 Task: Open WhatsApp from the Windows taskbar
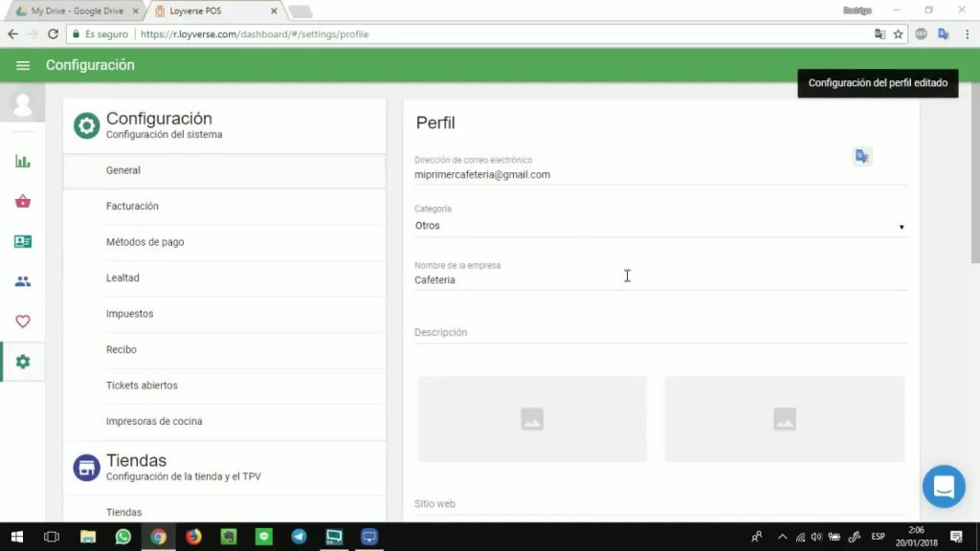(122, 537)
